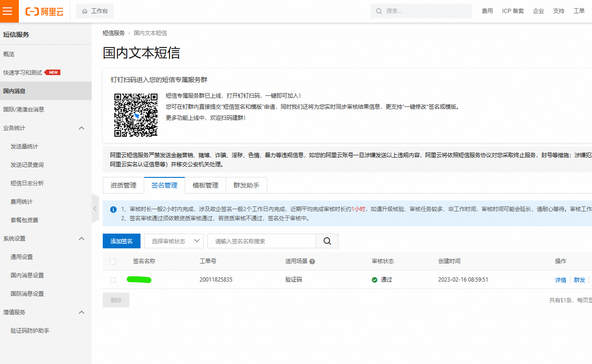592x364 pixels.
Task: Collapse the sidebar with the left arrow handle
Action: pyautogui.click(x=95, y=208)
